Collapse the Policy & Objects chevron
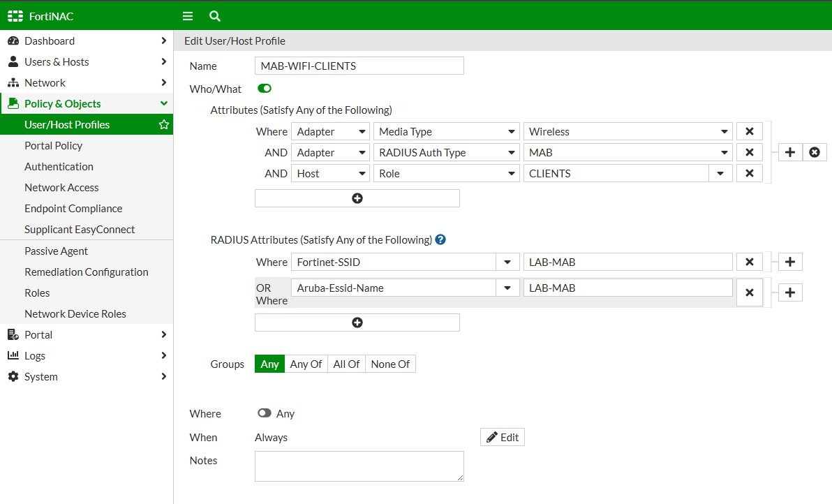 [x=163, y=103]
